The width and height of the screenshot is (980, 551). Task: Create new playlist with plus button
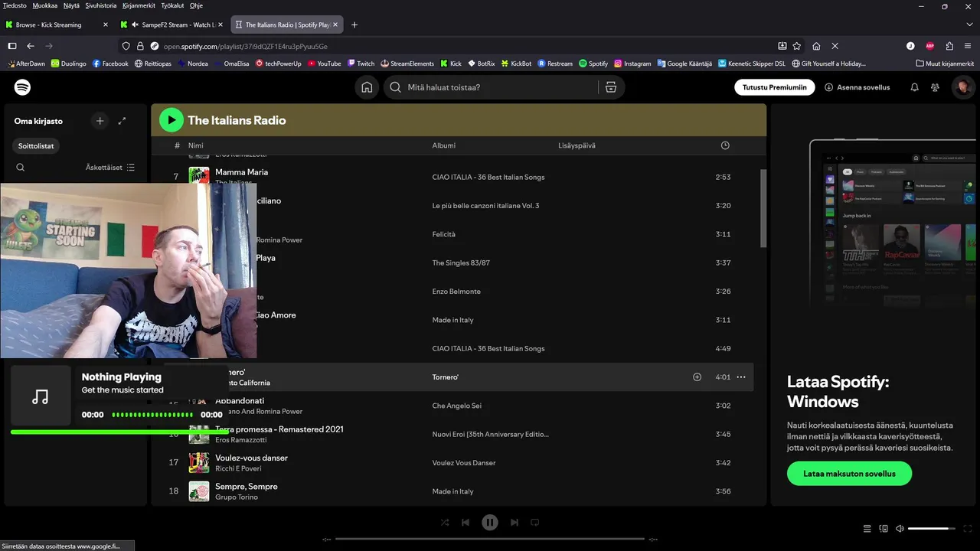pos(100,121)
